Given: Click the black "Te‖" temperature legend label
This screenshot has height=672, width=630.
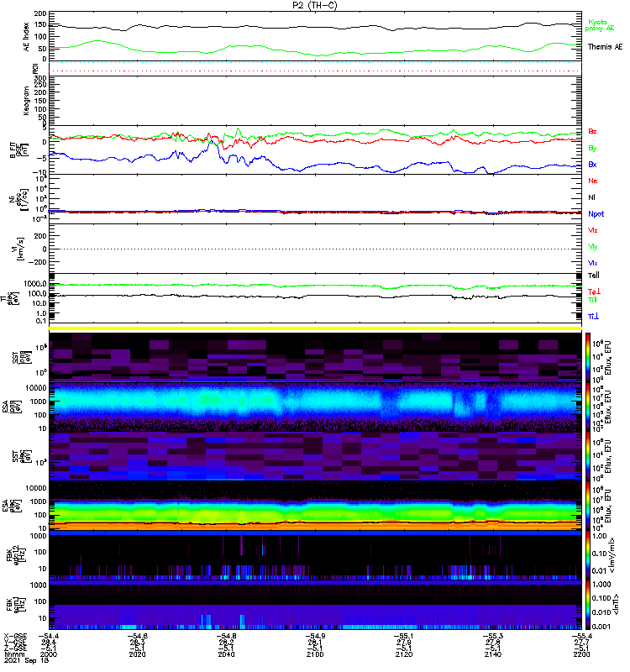Looking at the screenshot, I should coord(594,276).
